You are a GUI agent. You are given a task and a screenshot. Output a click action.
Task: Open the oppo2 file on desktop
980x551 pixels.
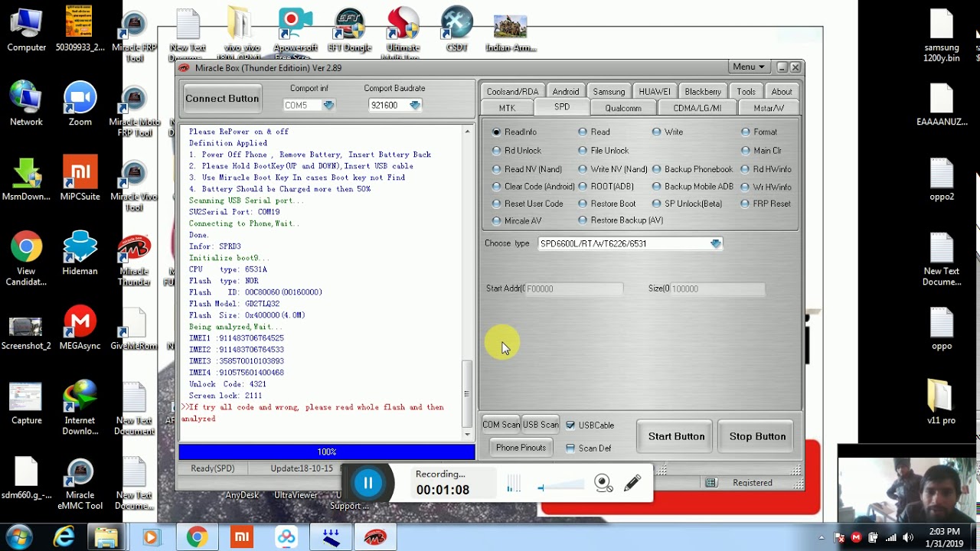942,179
